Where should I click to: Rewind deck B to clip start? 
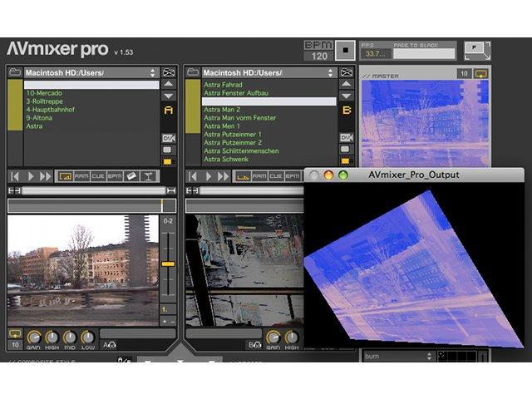coord(193,176)
